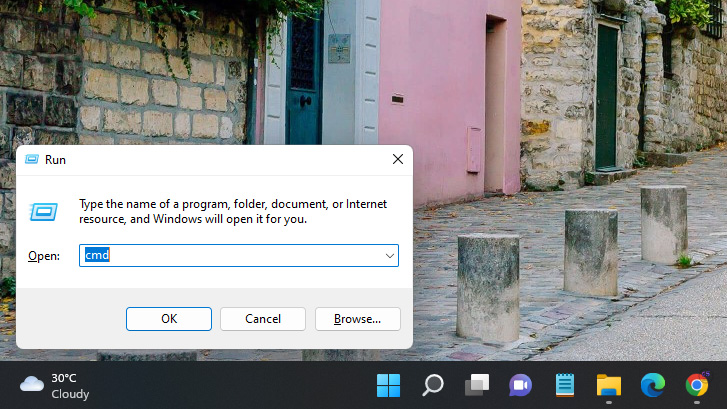Click the Run icon in title bar
Viewport: 727px width, 409px height.
(31, 159)
